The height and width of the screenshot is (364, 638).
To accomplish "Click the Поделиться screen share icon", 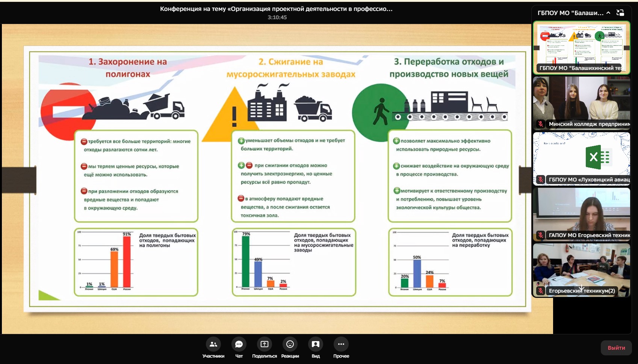I will (x=265, y=344).
